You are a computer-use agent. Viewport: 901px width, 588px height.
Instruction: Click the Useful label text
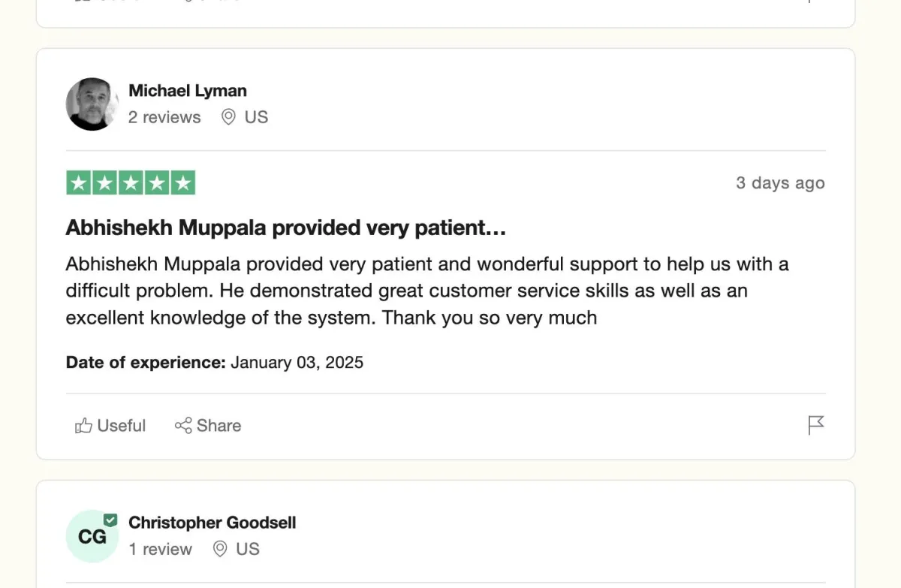tap(122, 426)
